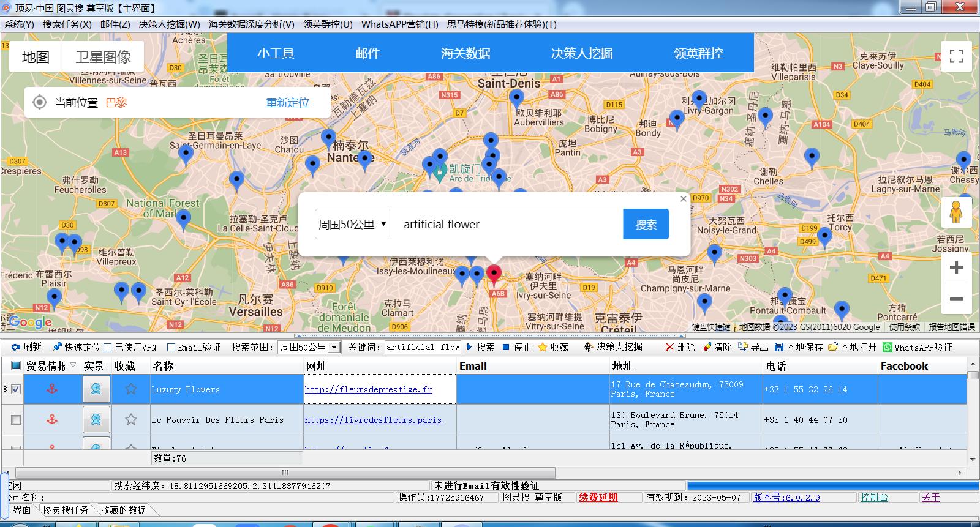Open the 周围50公里 radius dropdown in popup
Viewport: 980px width, 527px height.
pos(353,224)
